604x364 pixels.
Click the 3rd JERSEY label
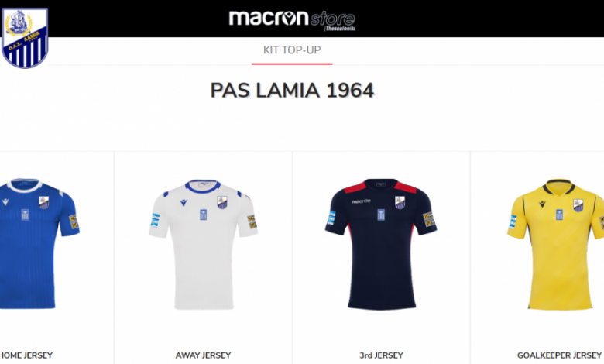(381, 355)
